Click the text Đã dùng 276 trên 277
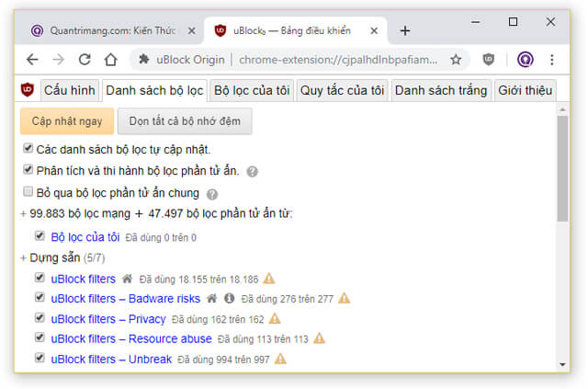Viewport: 588px width, 389px height. pyautogui.click(x=287, y=299)
